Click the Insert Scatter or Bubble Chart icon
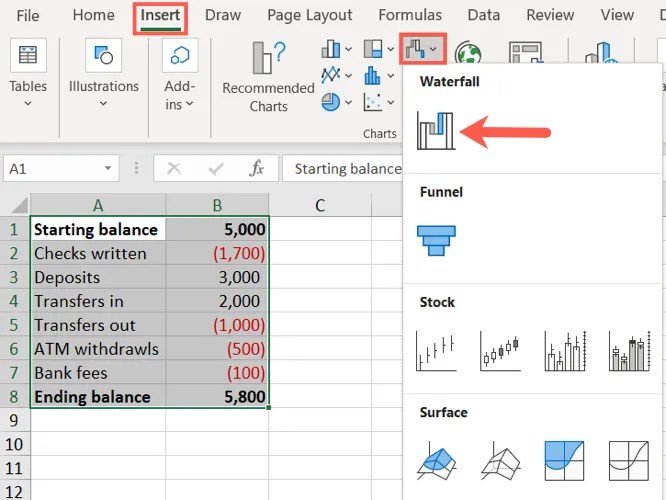 tap(373, 102)
